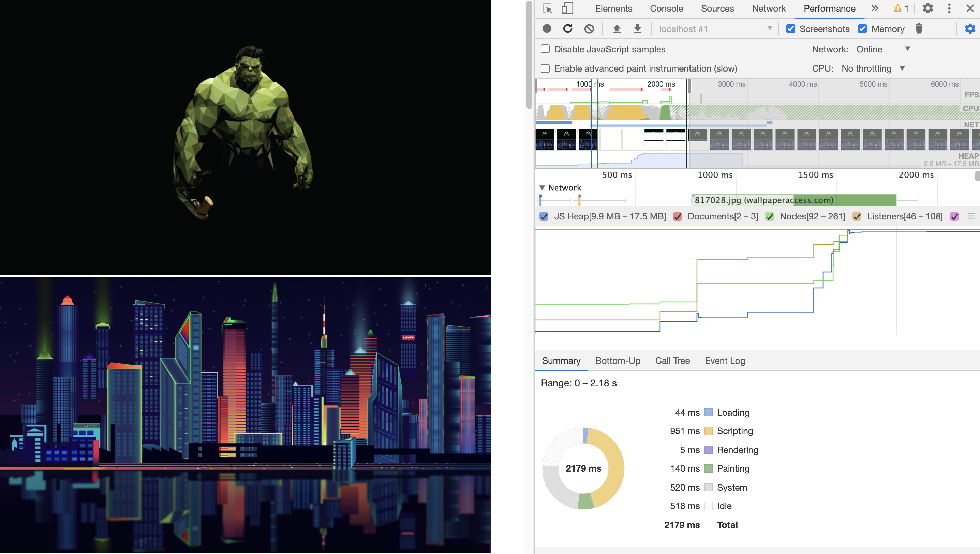Viewport: 980px width, 554px height.
Task: Switch to the Sources tab
Action: point(717,9)
